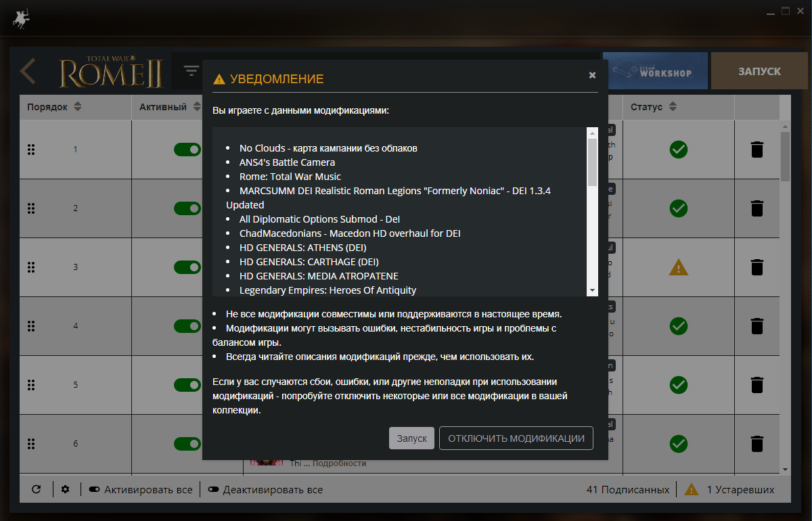Delete mod number 3 with trash icon
The height and width of the screenshot is (521, 812).
point(757,267)
